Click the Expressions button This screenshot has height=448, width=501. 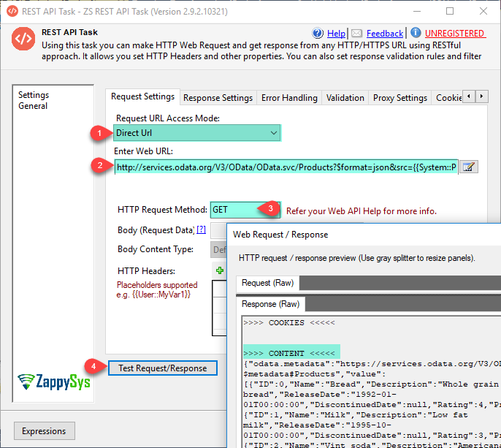pos(44,430)
